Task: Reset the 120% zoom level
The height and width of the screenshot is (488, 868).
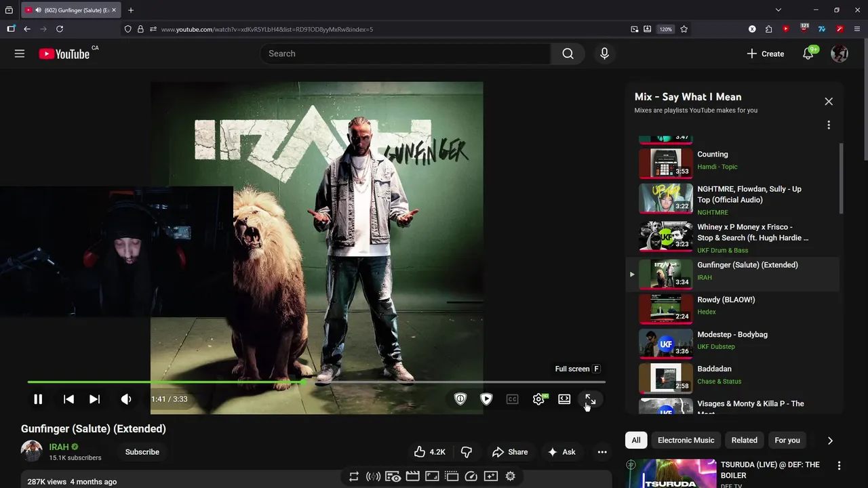Action: click(666, 29)
